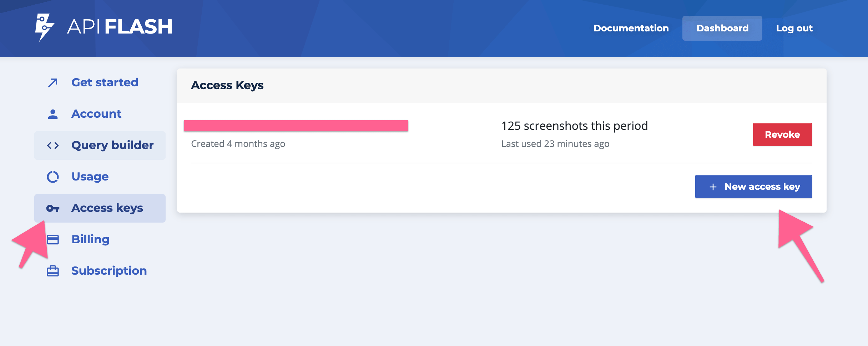The height and width of the screenshot is (346, 868).
Task: Navigate to the Usage section
Action: click(90, 177)
